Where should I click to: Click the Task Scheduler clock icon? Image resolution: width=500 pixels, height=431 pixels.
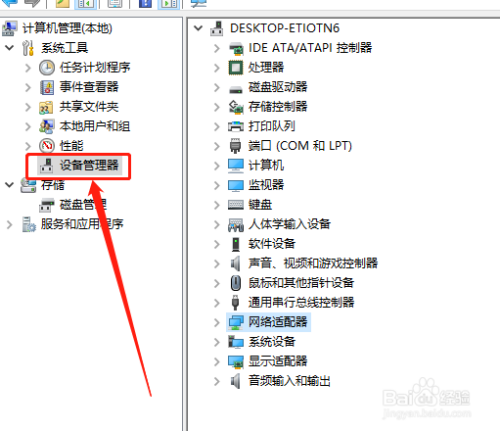pos(47,68)
